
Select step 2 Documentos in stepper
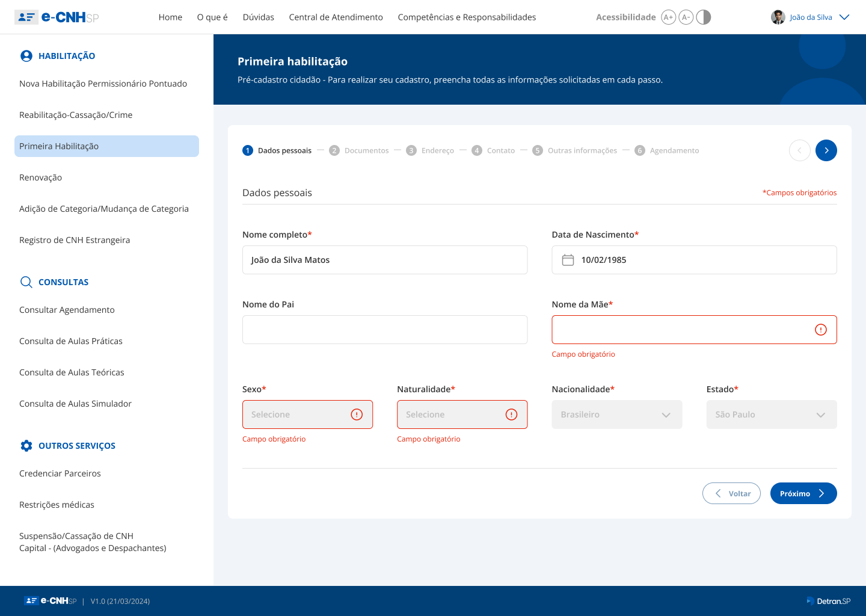(360, 150)
